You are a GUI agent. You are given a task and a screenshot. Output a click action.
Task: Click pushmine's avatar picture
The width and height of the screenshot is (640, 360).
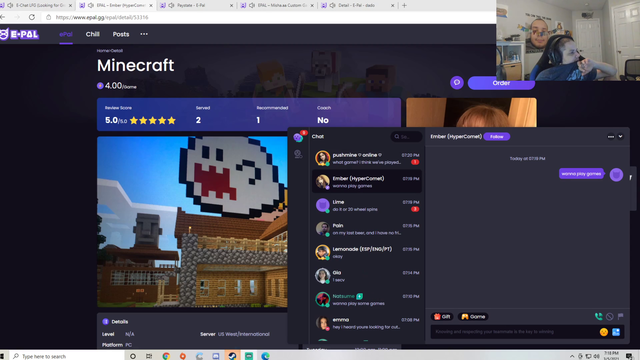coord(322,158)
